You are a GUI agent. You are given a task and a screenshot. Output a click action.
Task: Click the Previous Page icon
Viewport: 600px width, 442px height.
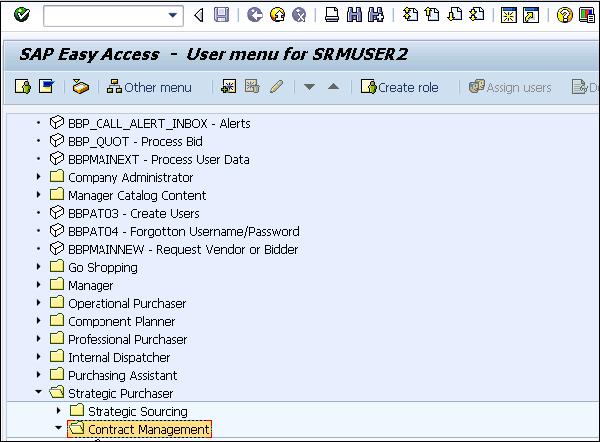point(432,15)
